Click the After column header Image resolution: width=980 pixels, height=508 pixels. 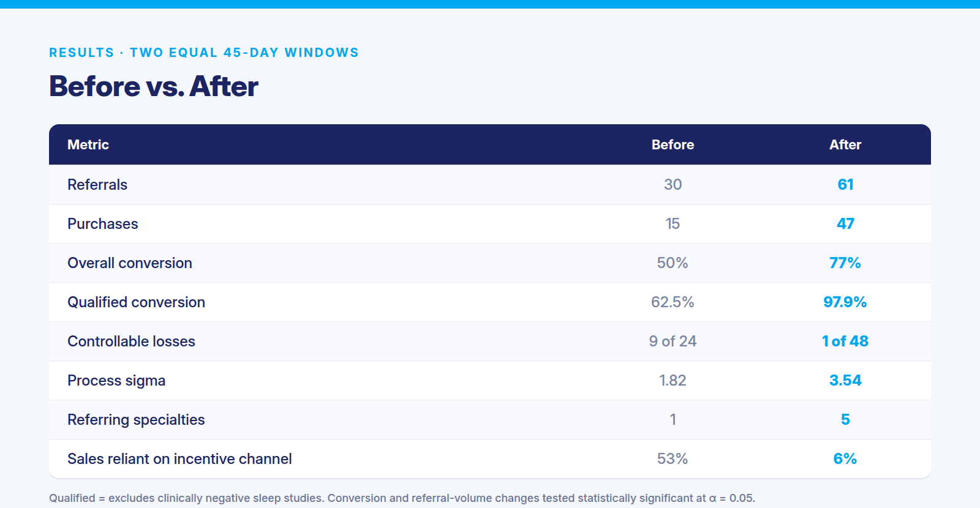point(845,144)
